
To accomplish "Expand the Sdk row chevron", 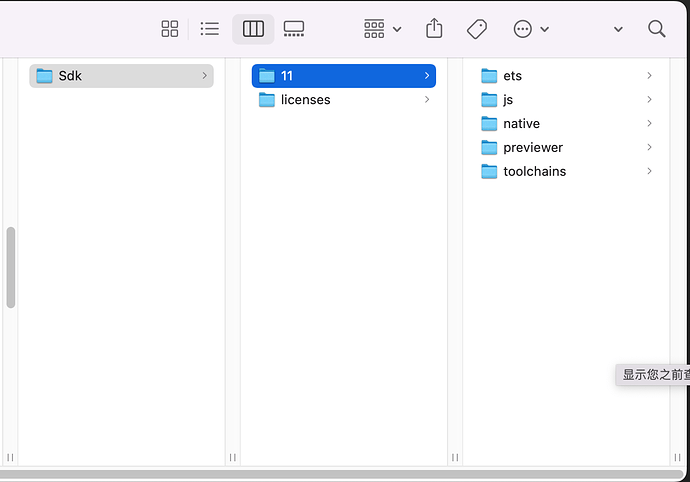I will tap(205, 76).
